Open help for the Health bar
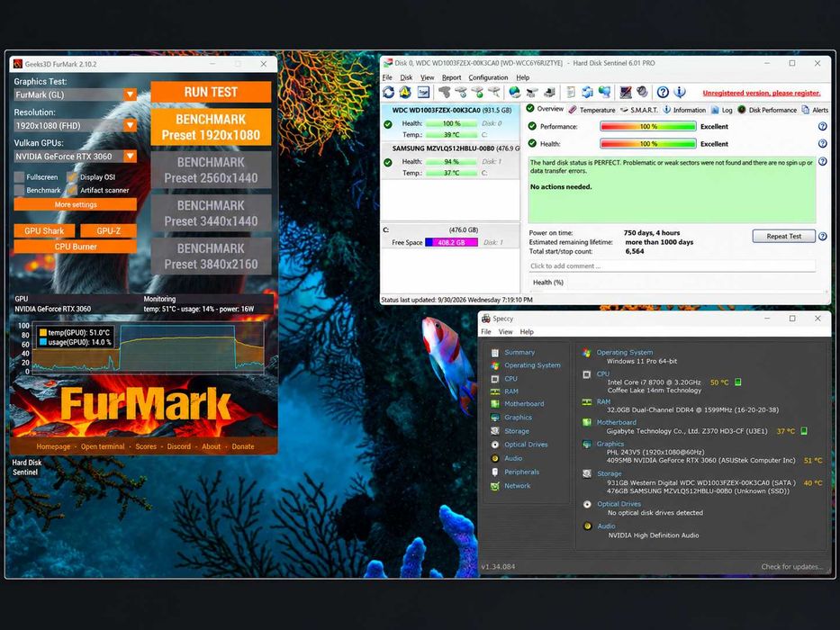Image resolution: width=840 pixels, height=630 pixels. click(x=822, y=144)
